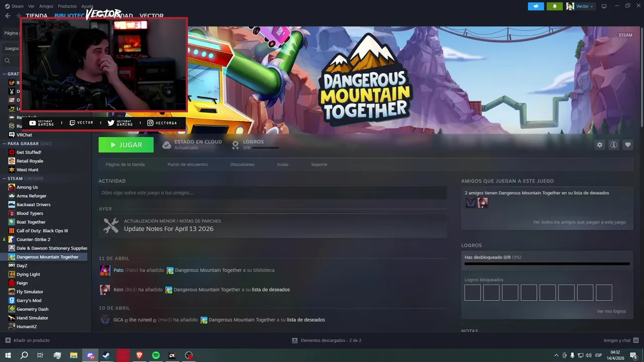This screenshot has height=362, width=644.
Task: Select West Hunt in library
Action: coord(27,170)
